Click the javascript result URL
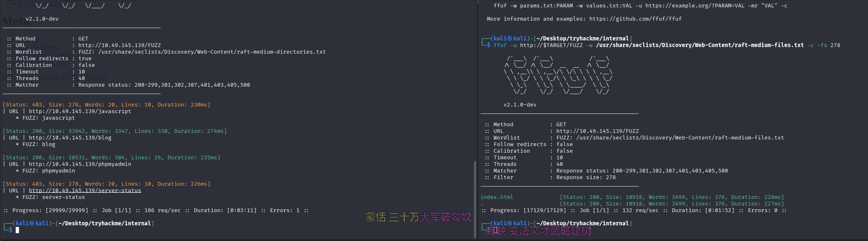Image resolution: width=868 pixels, height=241 pixels. [80, 111]
